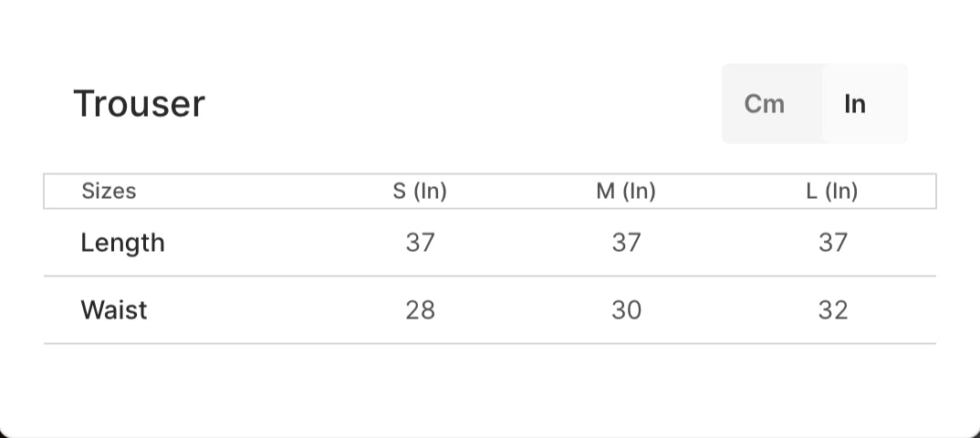The height and width of the screenshot is (438, 980).
Task: Click the large size length value 37
Action: click(832, 243)
